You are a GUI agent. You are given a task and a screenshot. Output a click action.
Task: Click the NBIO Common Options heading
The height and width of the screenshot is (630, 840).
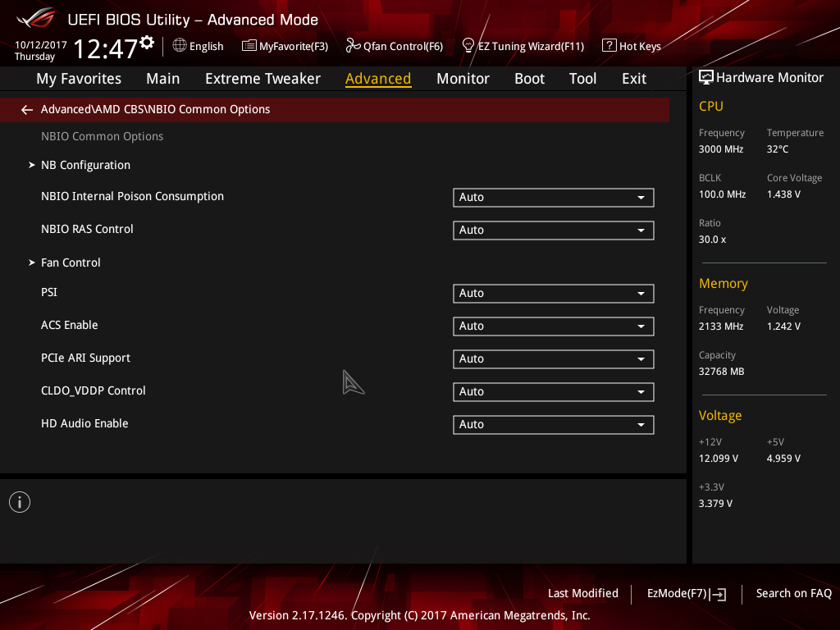click(x=102, y=137)
